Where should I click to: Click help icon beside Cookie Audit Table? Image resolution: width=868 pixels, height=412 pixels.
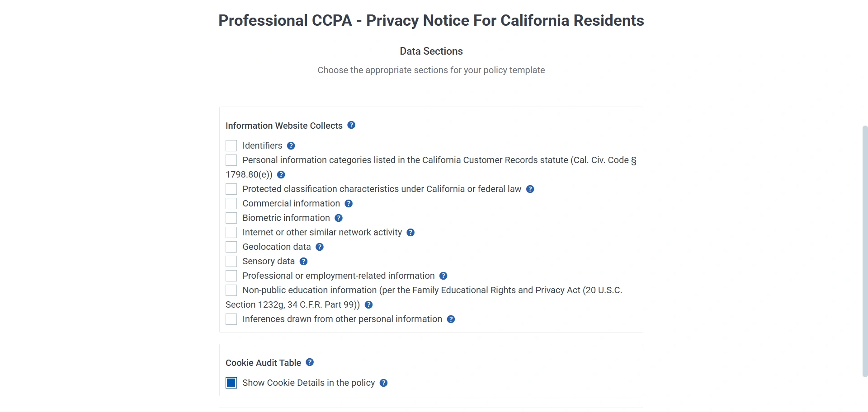310,362
